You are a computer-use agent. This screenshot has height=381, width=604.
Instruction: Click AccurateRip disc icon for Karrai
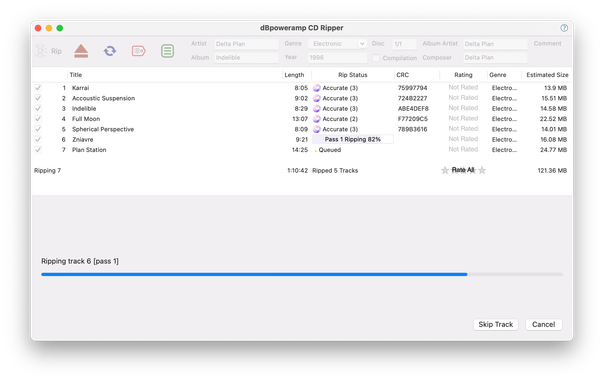tap(317, 88)
